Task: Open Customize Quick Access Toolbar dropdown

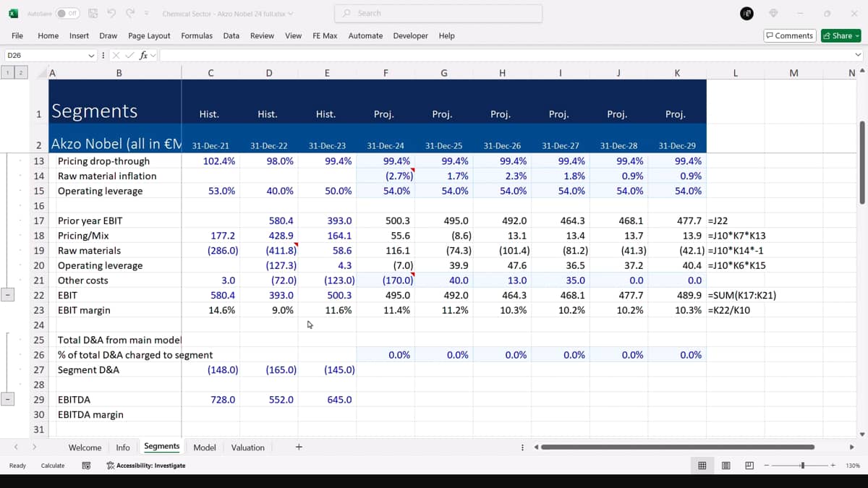Action: point(147,14)
